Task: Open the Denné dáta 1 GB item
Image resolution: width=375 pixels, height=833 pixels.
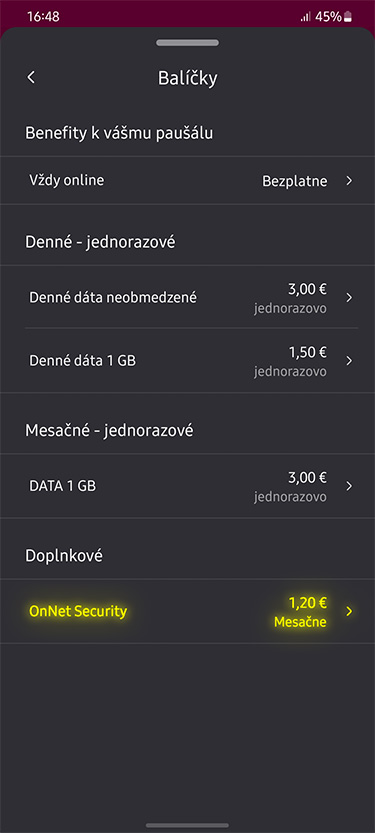Action: [188, 361]
